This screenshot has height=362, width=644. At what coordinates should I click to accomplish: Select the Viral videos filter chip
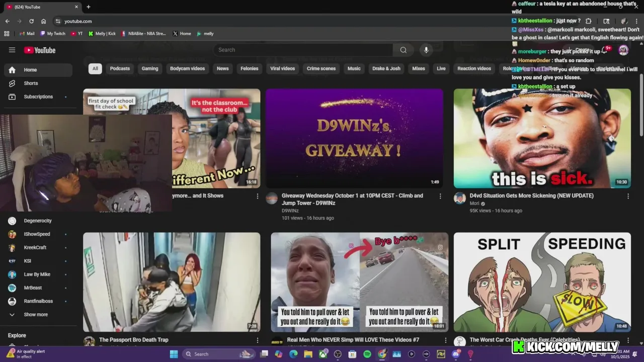pyautogui.click(x=282, y=68)
